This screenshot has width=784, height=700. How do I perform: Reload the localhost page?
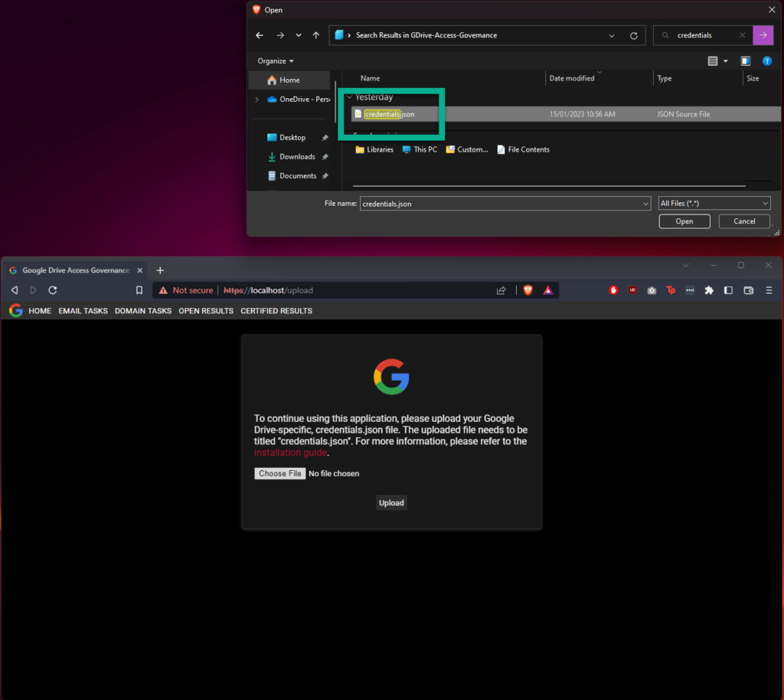pyautogui.click(x=53, y=290)
